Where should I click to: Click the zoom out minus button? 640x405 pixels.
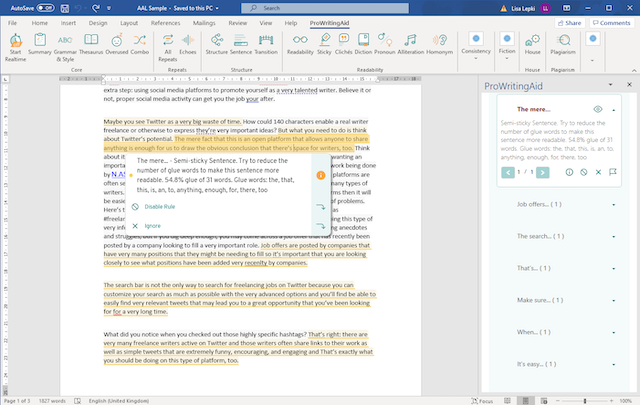tap(558, 401)
